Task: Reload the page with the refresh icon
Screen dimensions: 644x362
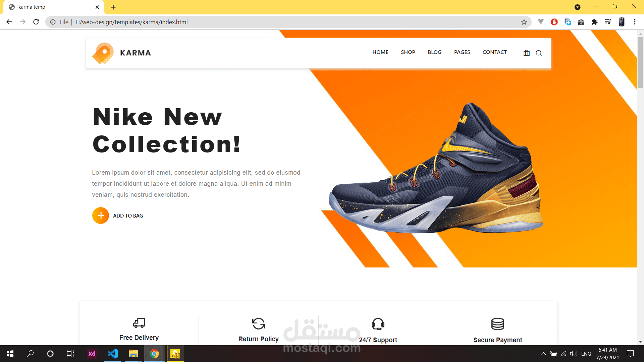Action: click(x=36, y=22)
